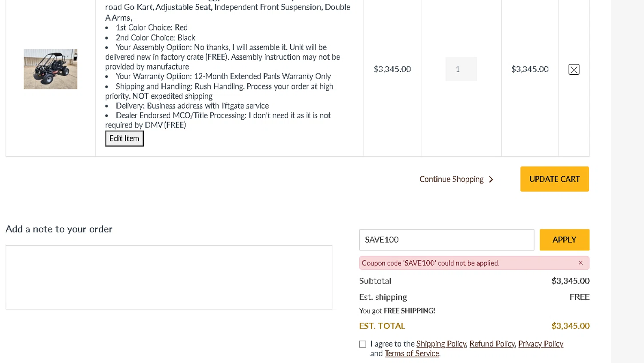Tick the policies agreement checkbox

(x=363, y=344)
